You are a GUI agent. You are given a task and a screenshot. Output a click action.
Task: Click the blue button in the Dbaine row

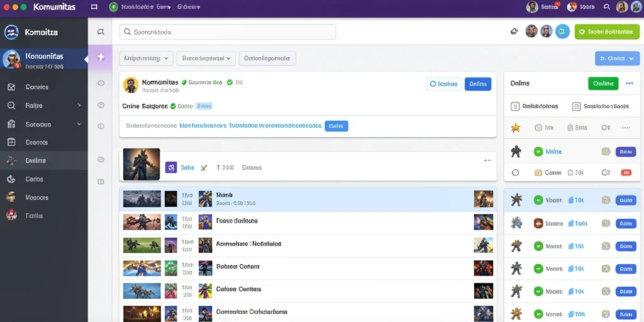click(626, 223)
